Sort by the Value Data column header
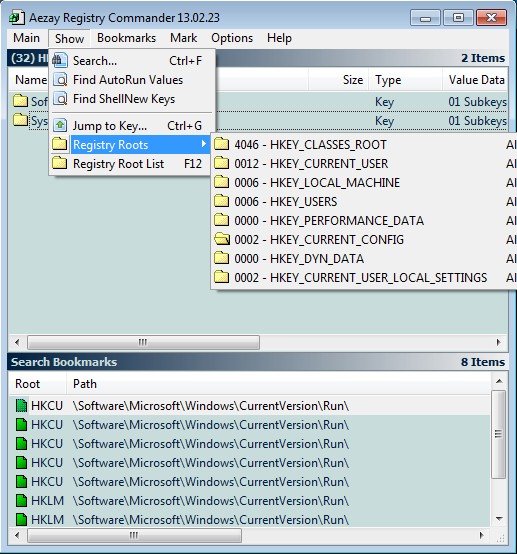The width and height of the screenshot is (517, 554). tap(475, 80)
